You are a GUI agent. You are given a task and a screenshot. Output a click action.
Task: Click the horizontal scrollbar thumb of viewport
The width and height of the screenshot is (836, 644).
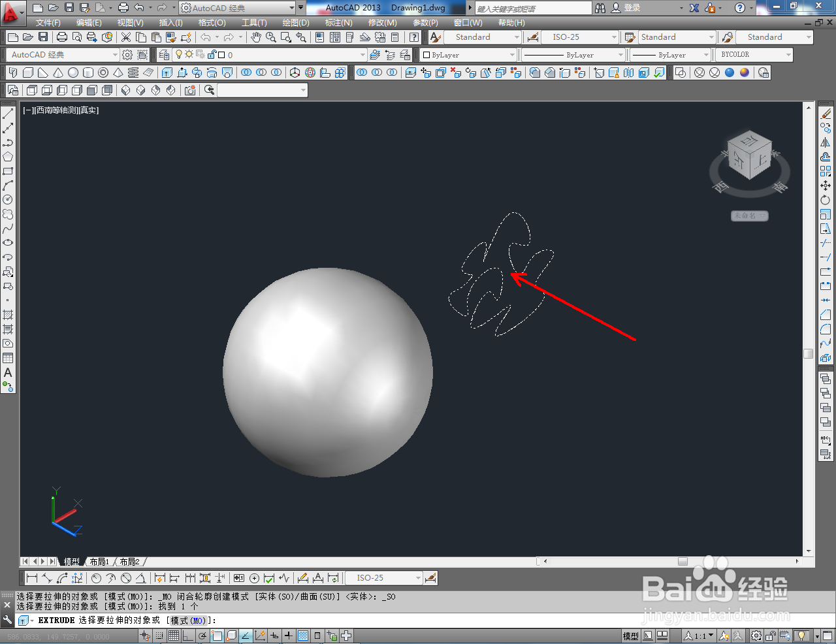tap(683, 561)
